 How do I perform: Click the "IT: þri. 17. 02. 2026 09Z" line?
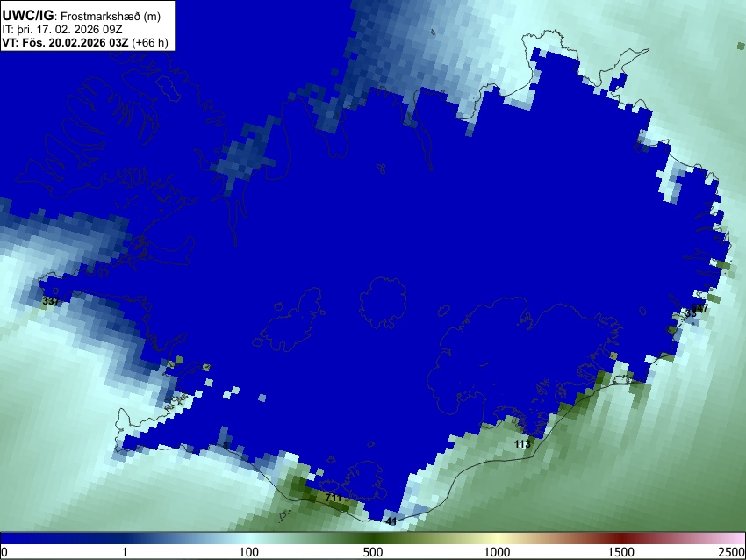point(61,30)
